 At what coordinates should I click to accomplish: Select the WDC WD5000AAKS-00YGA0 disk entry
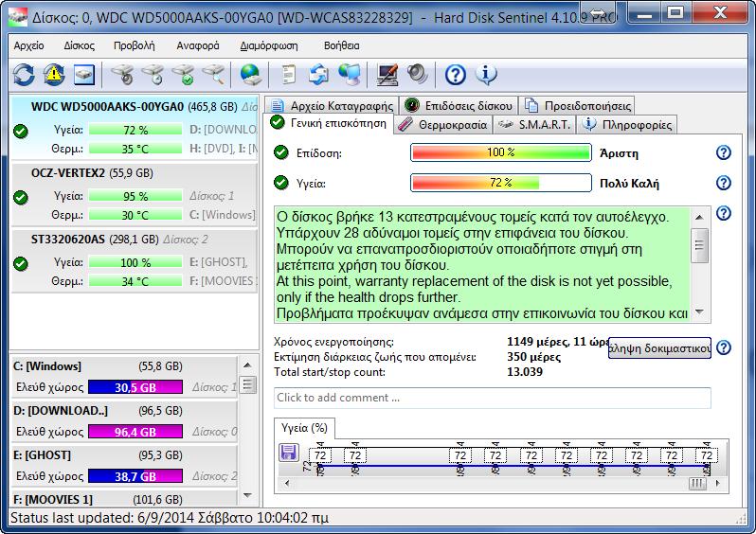pyautogui.click(x=134, y=128)
